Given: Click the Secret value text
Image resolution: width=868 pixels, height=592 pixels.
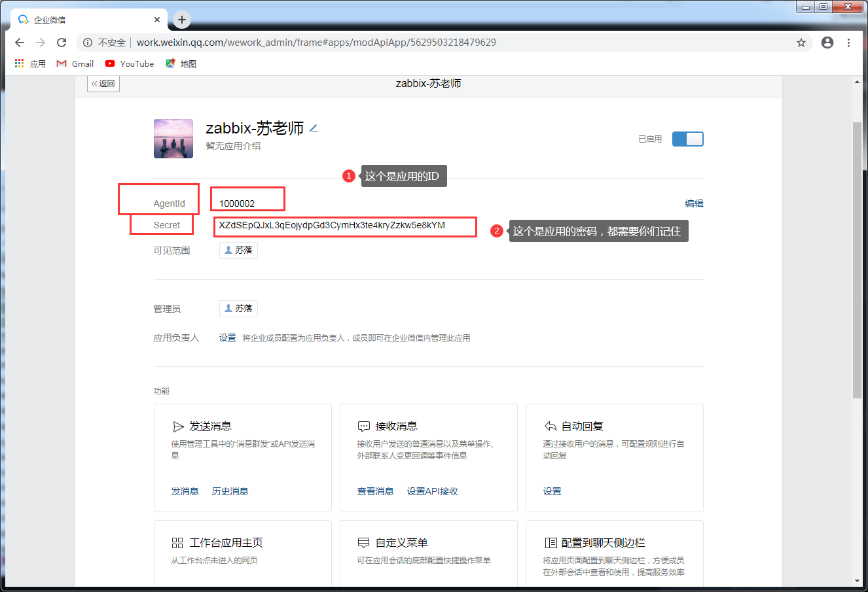Looking at the screenshot, I should [x=332, y=225].
